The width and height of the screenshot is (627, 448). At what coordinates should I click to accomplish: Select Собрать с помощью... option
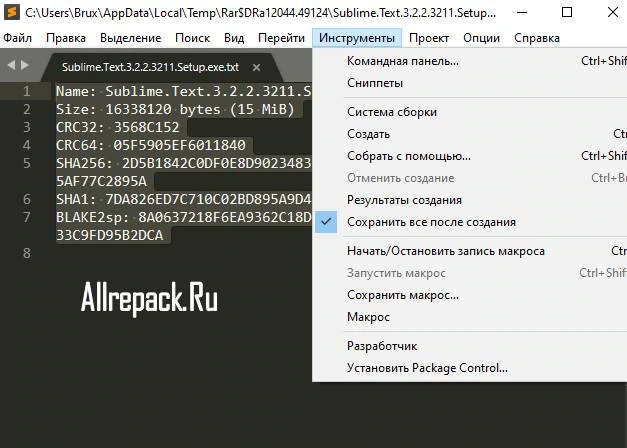pyautogui.click(x=470, y=156)
